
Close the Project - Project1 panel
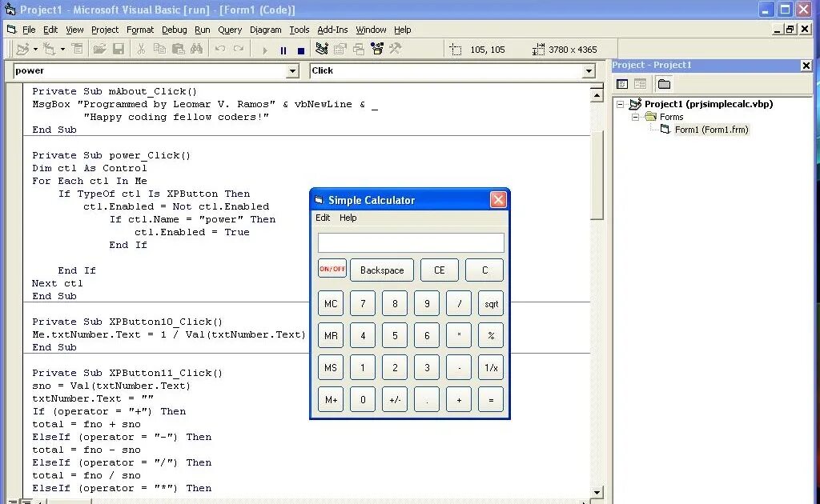pos(806,66)
